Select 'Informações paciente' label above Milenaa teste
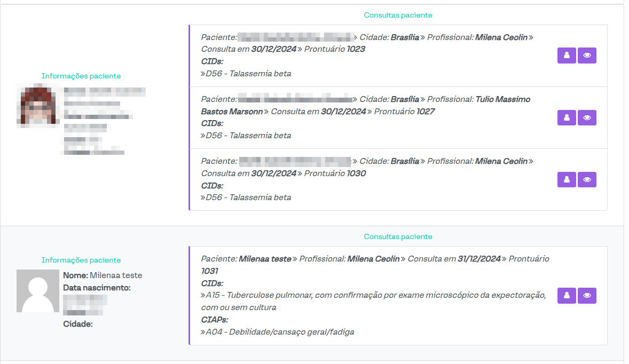 [x=81, y=260]
